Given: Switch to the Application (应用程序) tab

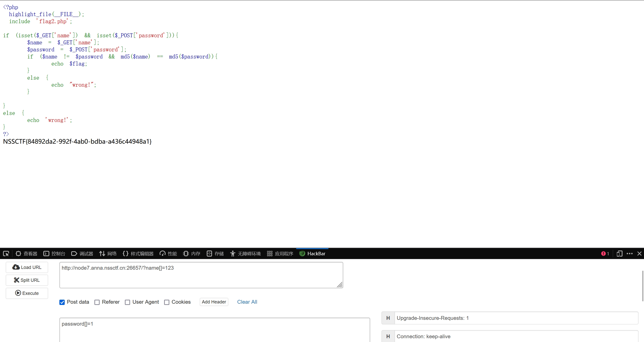Looking at the screenshot, I should [x=280, y=254].
